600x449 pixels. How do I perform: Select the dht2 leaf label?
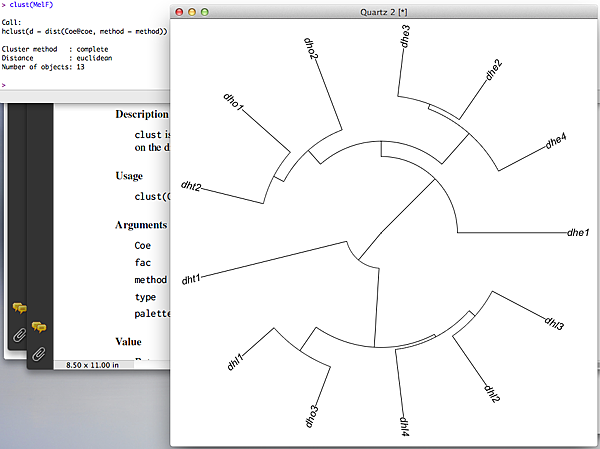(191, 186)
